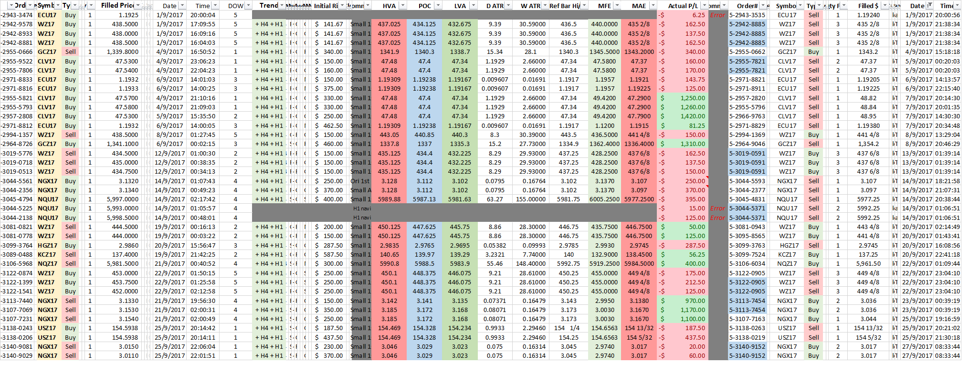This screenshot has height=385, width=980.
Task: Select order number 5-3106-6034
Action: point(748,264)
